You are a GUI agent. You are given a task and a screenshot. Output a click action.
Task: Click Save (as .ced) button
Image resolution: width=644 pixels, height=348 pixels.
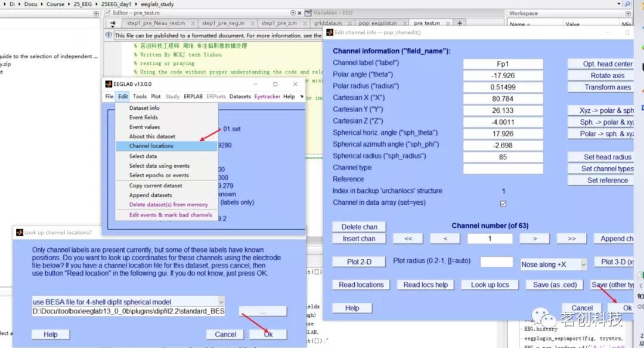pyautogui.click(x=555, y=285)
